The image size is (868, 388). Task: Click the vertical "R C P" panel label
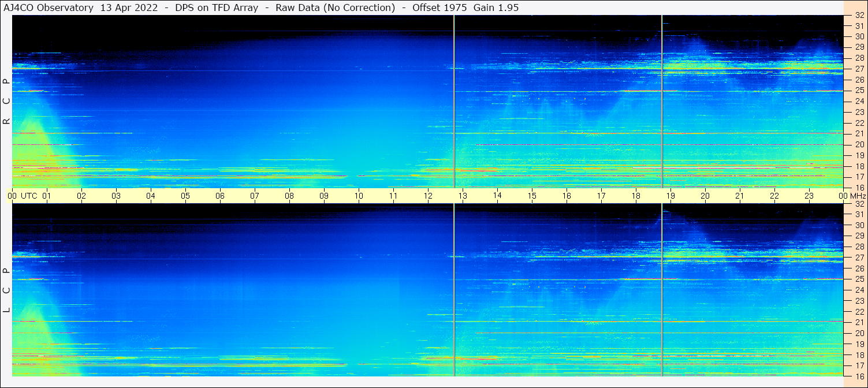6,102
